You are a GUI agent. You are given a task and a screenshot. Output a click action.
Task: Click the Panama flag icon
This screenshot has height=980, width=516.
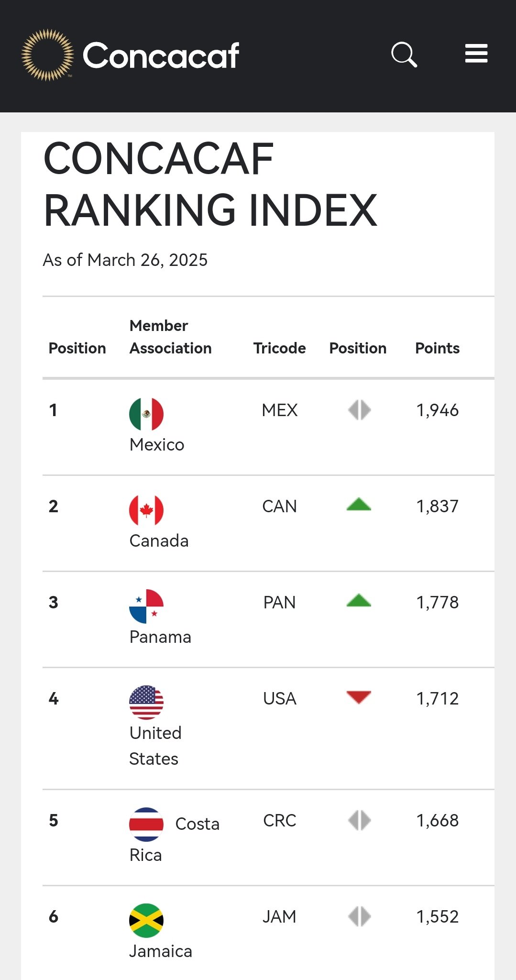(146, 606)
